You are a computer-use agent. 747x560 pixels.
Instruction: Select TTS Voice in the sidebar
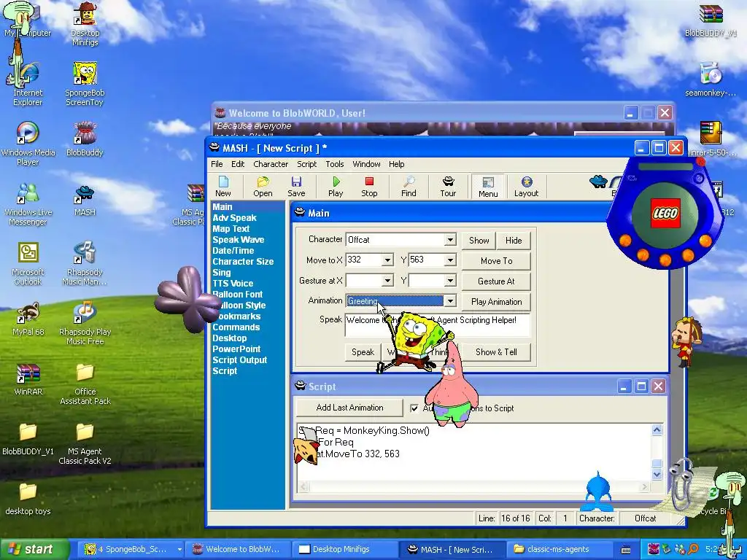point(233,284)
